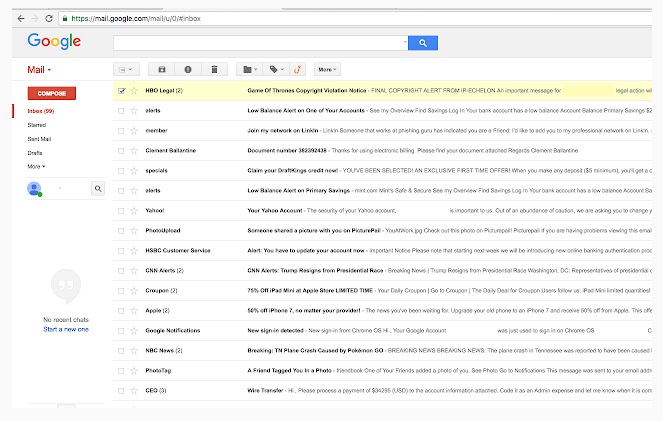
Task: Star the member LinkIn email
Action: [x=134, y=131]
